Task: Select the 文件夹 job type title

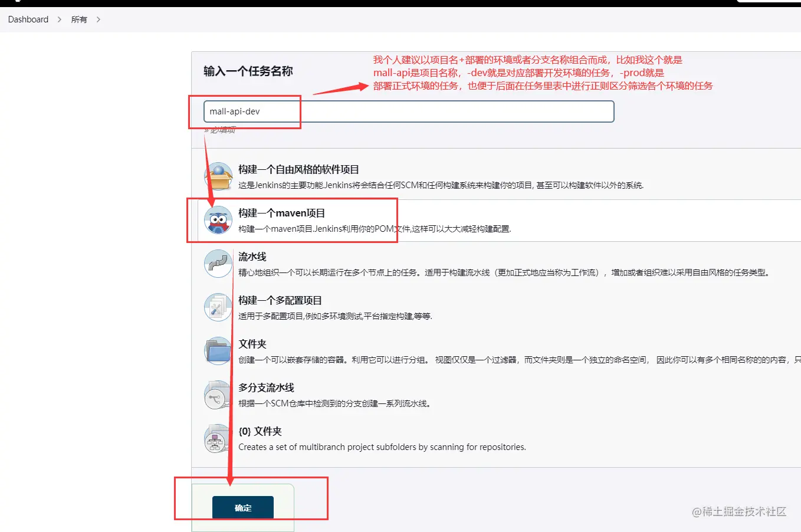Action: (x=252, y=344)
